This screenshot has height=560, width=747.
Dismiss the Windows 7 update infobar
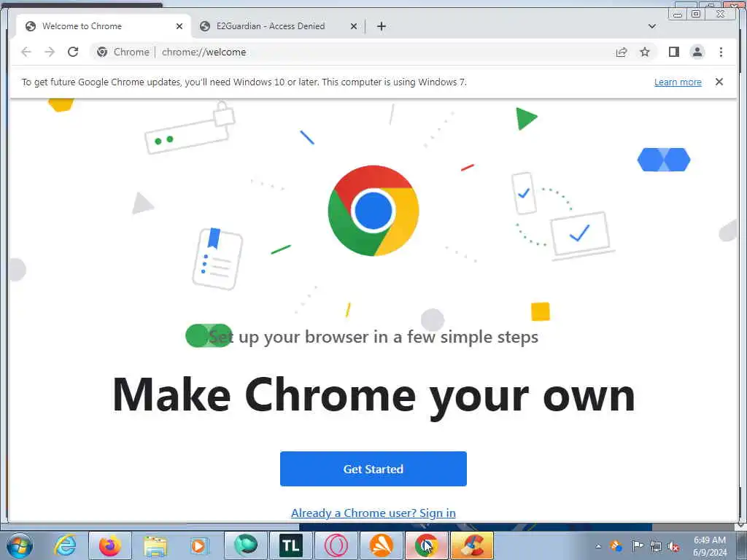(719, 82)
